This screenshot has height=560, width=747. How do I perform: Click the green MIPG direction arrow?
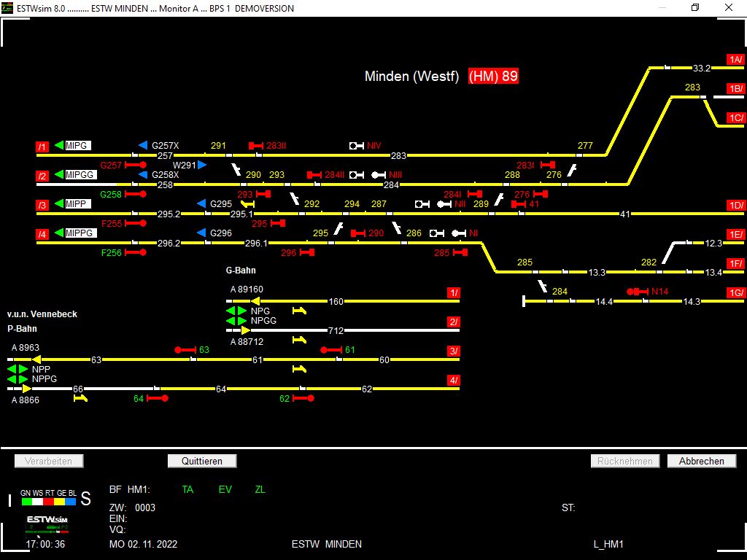coord(59,146)
